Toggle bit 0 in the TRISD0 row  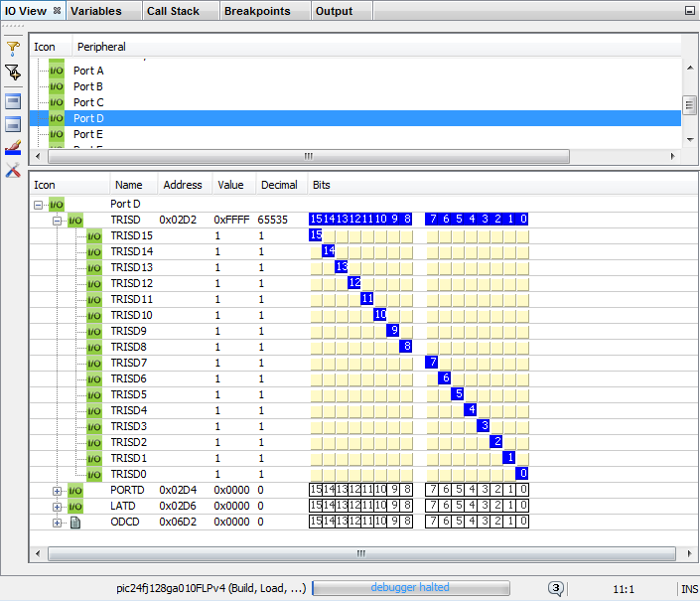coord(522,474)
